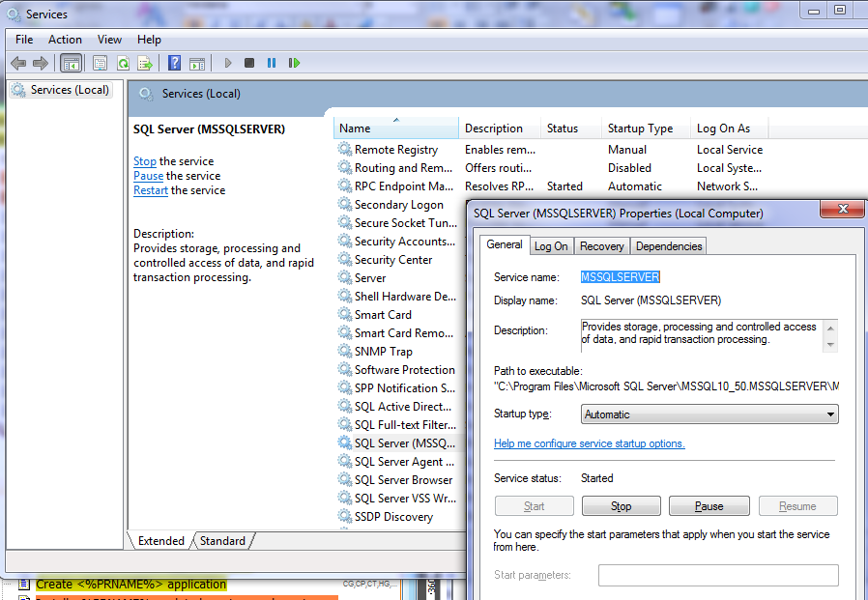Sort list by Description column header
868x600 pixels.
click(500, 129)
